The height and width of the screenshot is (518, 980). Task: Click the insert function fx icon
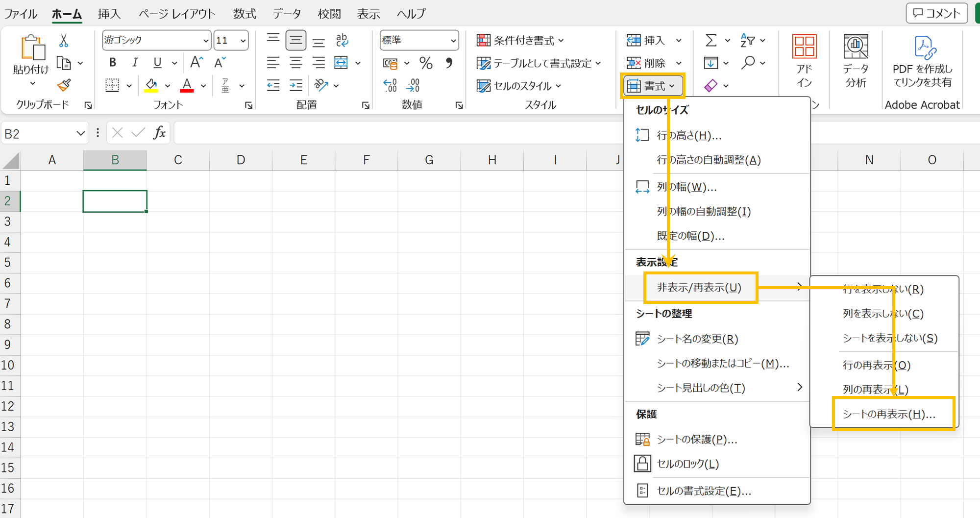coord(159,133)
